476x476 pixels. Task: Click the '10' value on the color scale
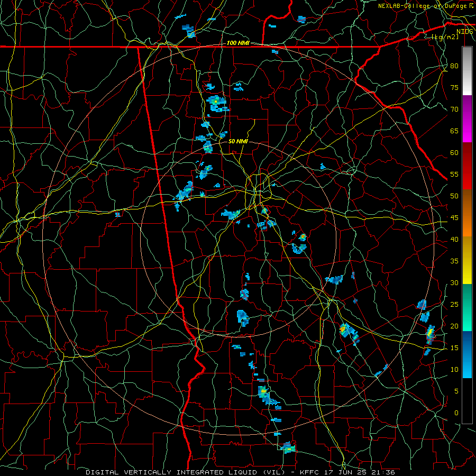[x=454, y=370]
